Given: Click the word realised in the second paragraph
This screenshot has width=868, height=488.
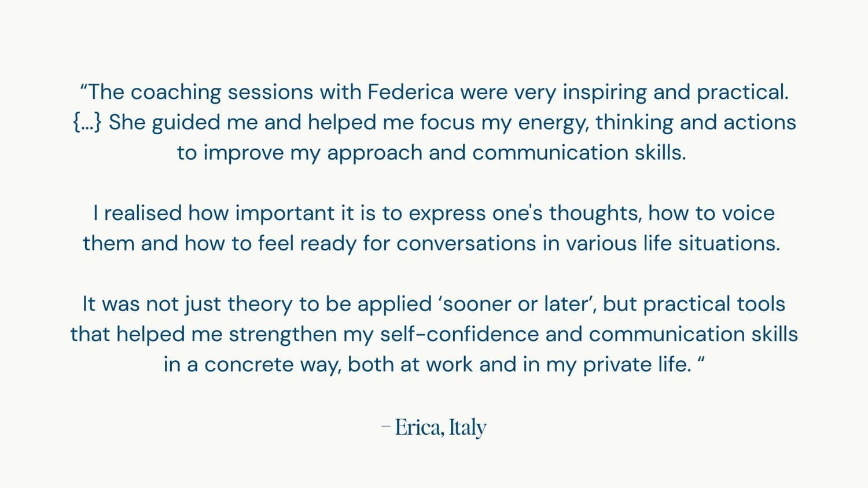Looking at the screenshot, I should point(143,213).
